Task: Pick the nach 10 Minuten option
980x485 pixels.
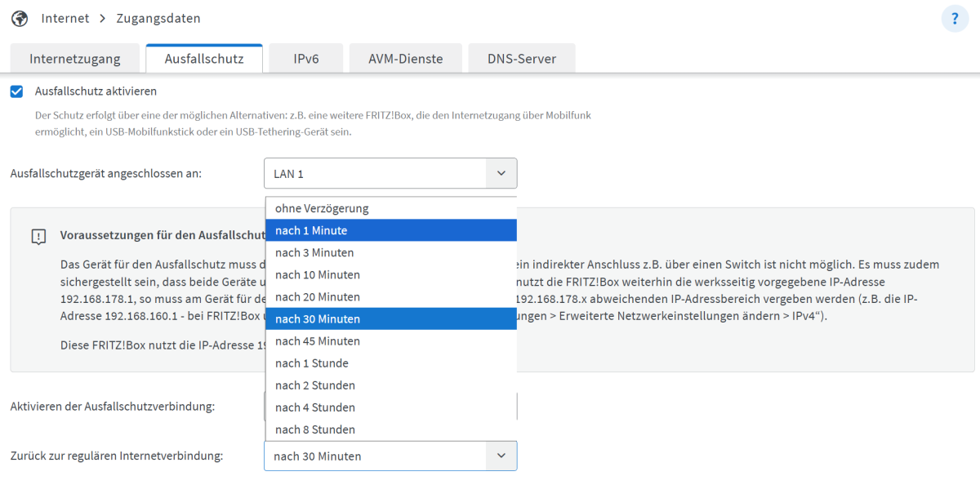Action: pos(317,274)
